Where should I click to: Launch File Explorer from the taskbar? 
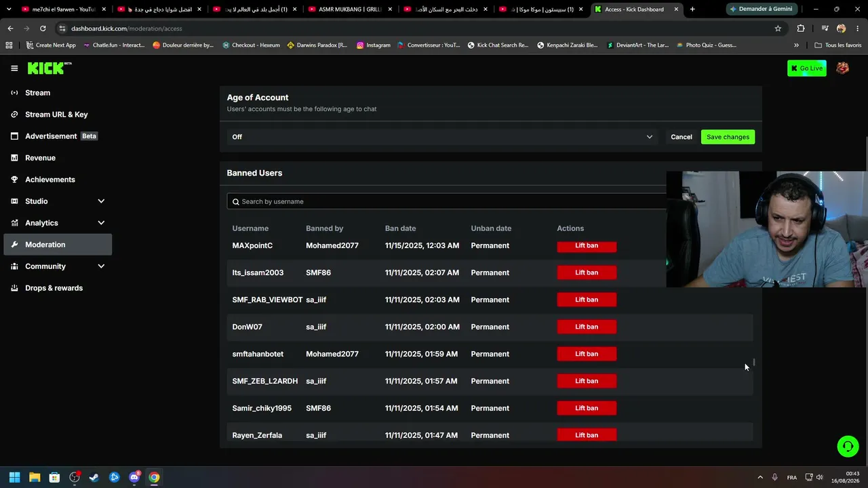tap(35, 477)
